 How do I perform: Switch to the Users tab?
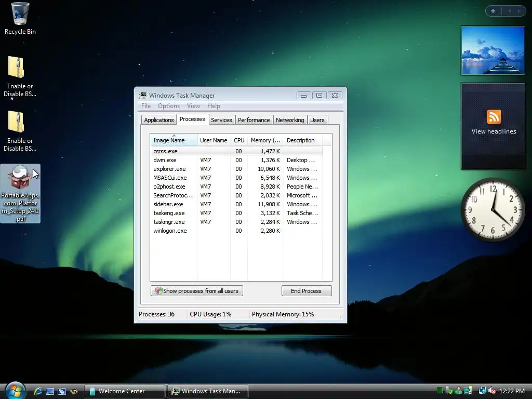pos(317,120)
